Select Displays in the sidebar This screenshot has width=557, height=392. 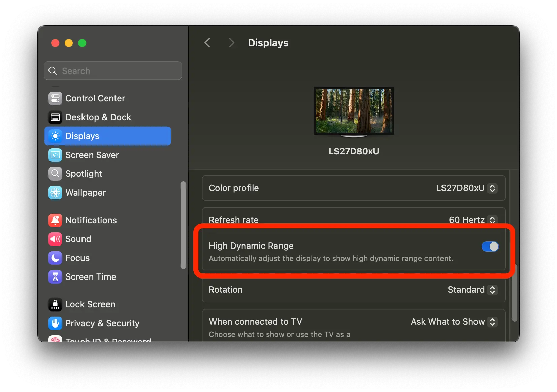point(108,136)
